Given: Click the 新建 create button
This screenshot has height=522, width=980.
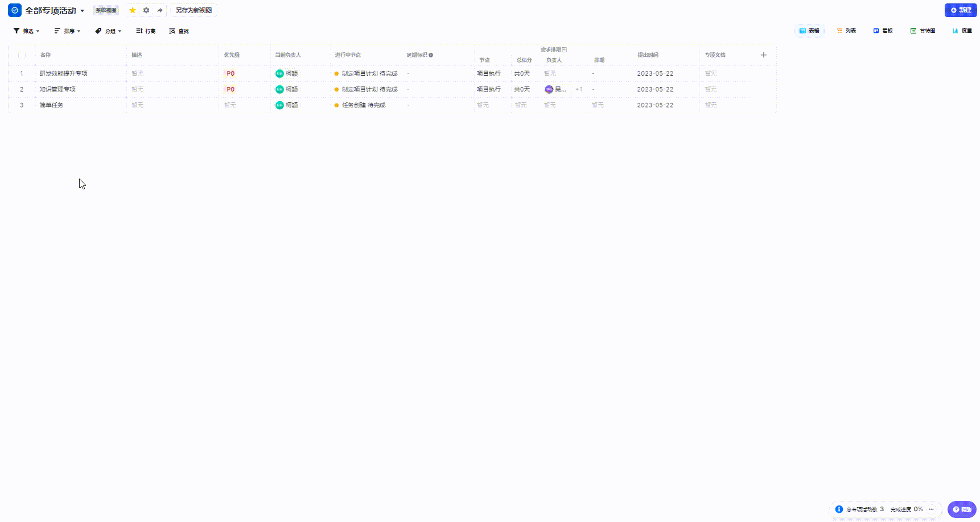Looking at the screenshot, I should point(961,10).
